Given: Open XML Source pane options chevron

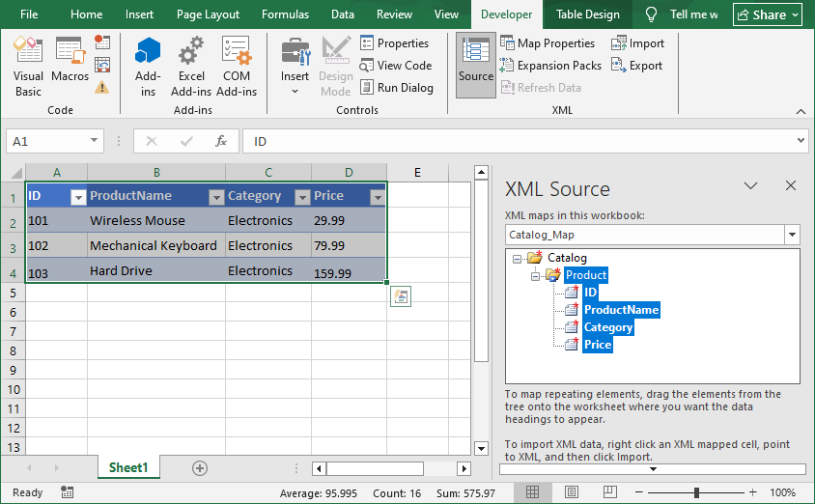Looking at the screenshot, I should [750, 185].
